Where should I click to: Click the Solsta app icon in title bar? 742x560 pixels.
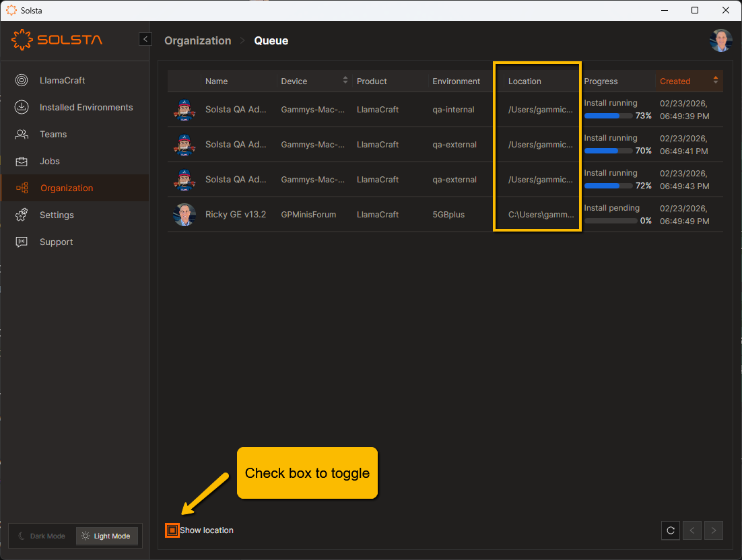click(x=11, y=10)
